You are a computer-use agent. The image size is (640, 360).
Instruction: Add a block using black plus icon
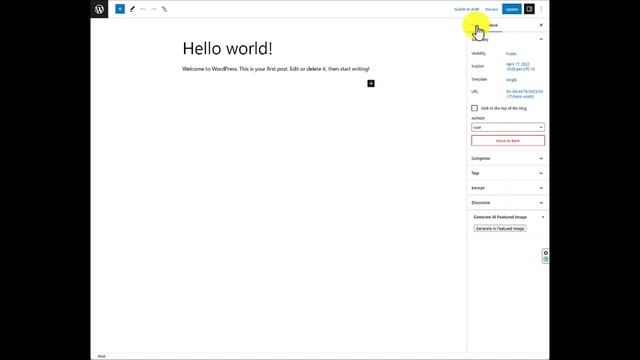[x=371, y=84]
